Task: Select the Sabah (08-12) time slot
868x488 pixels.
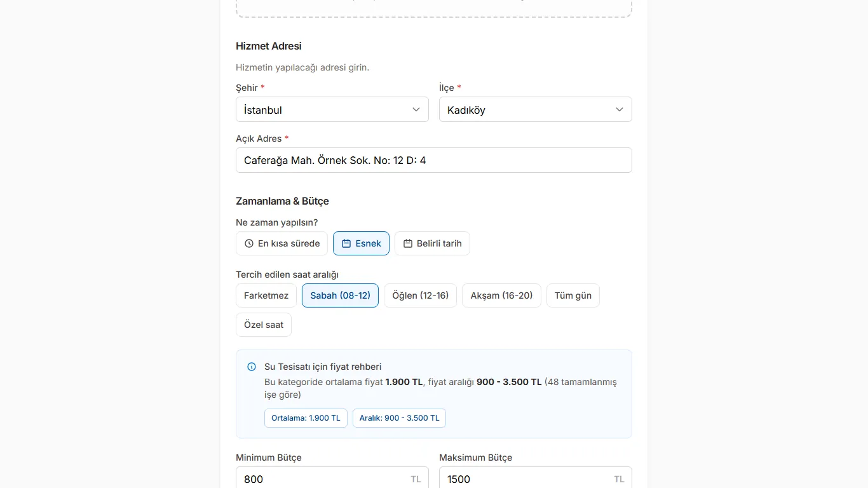Action: [x=340, y=295]
